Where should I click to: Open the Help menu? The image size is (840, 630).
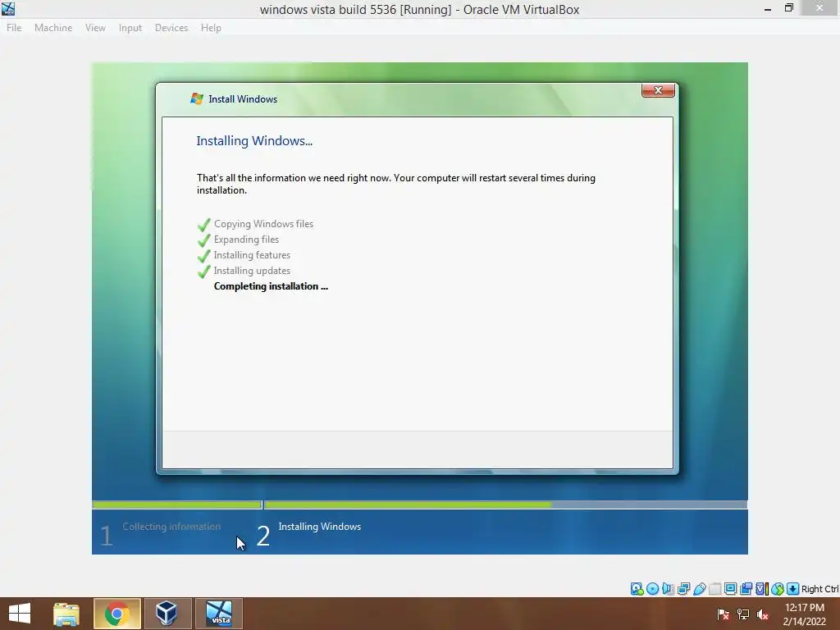point(211,28)
